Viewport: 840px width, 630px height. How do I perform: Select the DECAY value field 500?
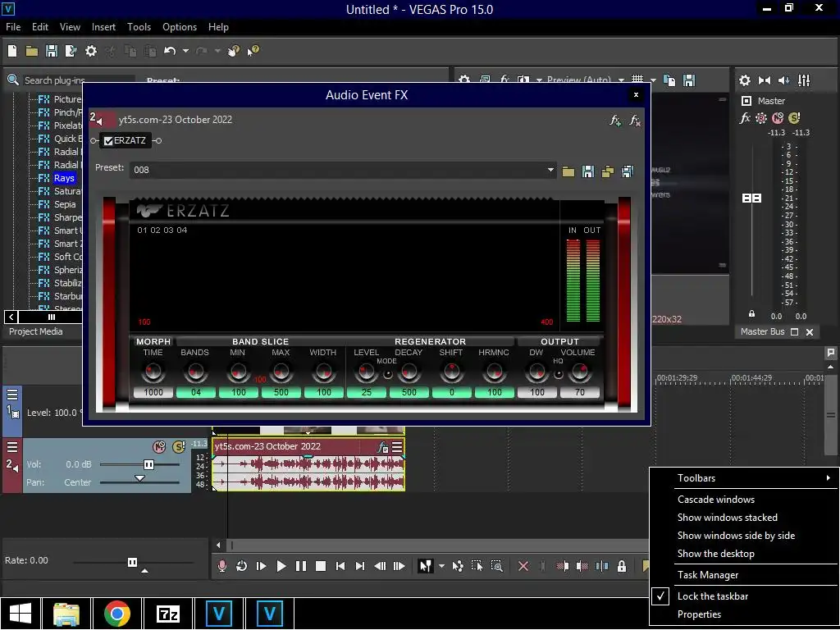409,392
